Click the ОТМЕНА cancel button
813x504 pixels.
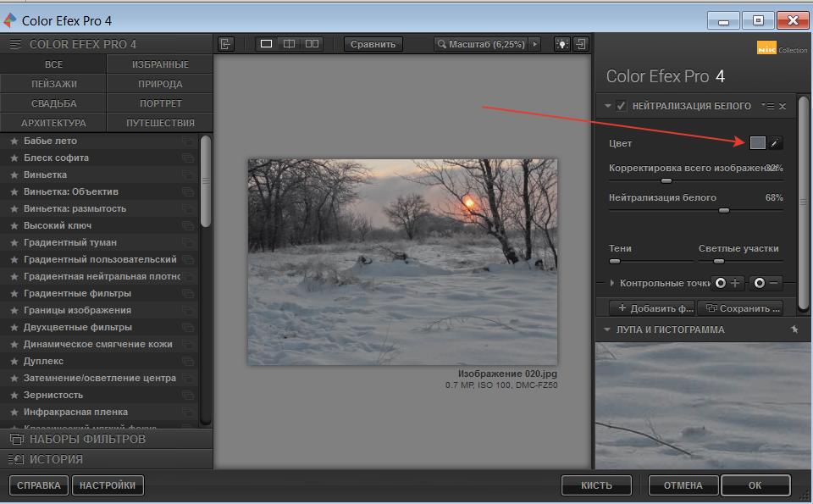683,485
